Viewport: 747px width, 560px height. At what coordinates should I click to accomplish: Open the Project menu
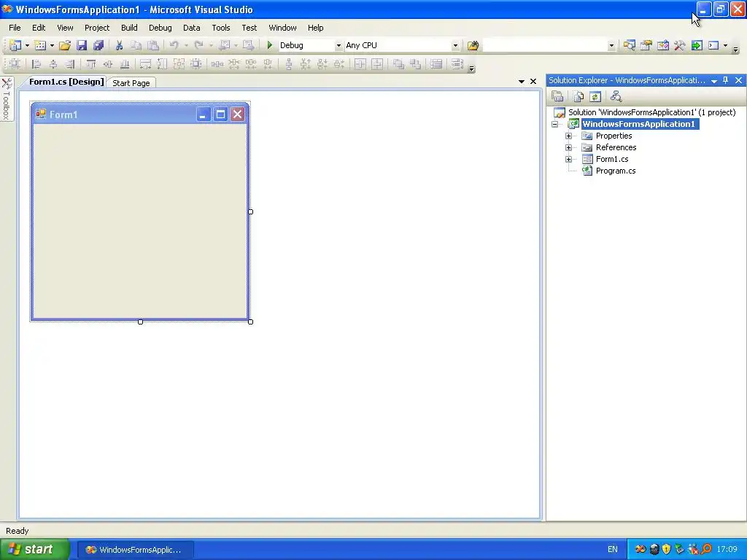tap(97, 28)
